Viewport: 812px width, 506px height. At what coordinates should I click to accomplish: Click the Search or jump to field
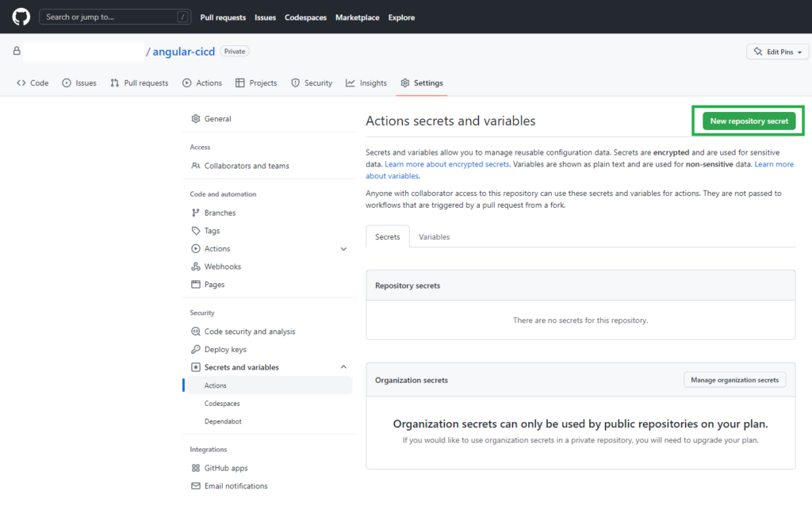[115, 17]
